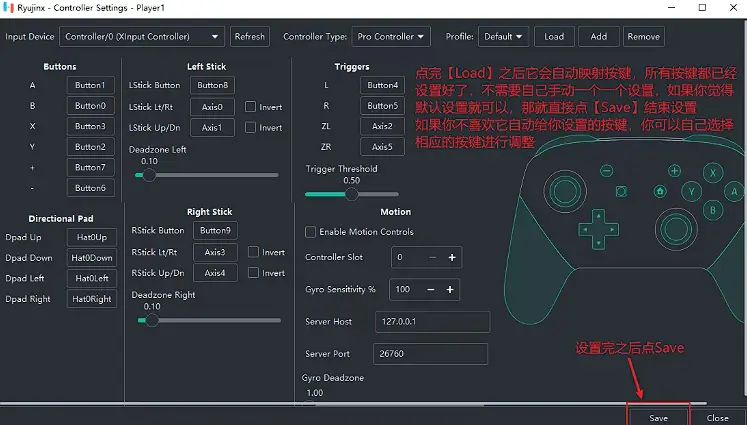The width and height of the screenshot is (747, 425).
Task: Click the X button on controller image
Action: point(713,173)
